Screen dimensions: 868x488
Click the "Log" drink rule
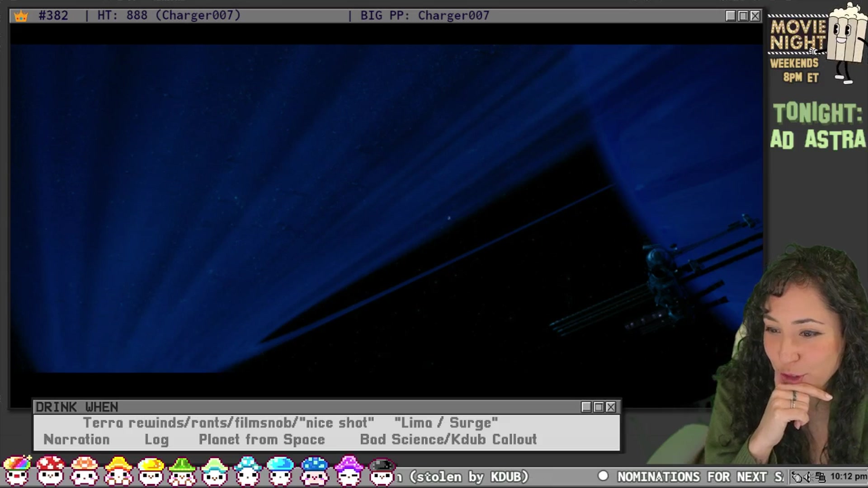pos(156,440)
